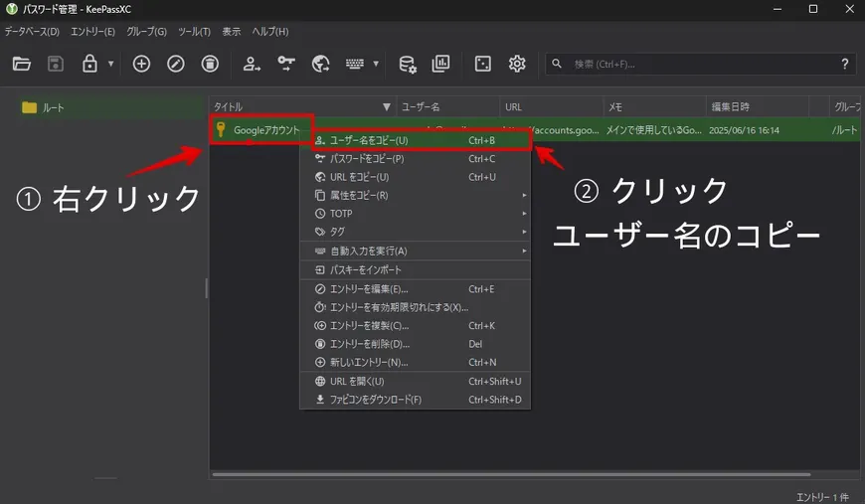Expand the auto-type keyboard dropdown arrow
The image size is (865, 504).
376,64
